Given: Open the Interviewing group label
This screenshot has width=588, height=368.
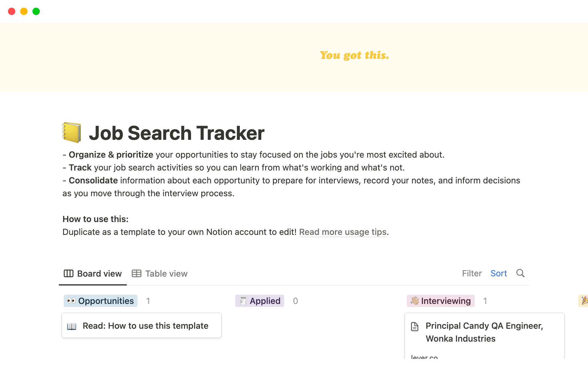Looking at the screenshot, I should pyautogui.click(x=441, y=301).
